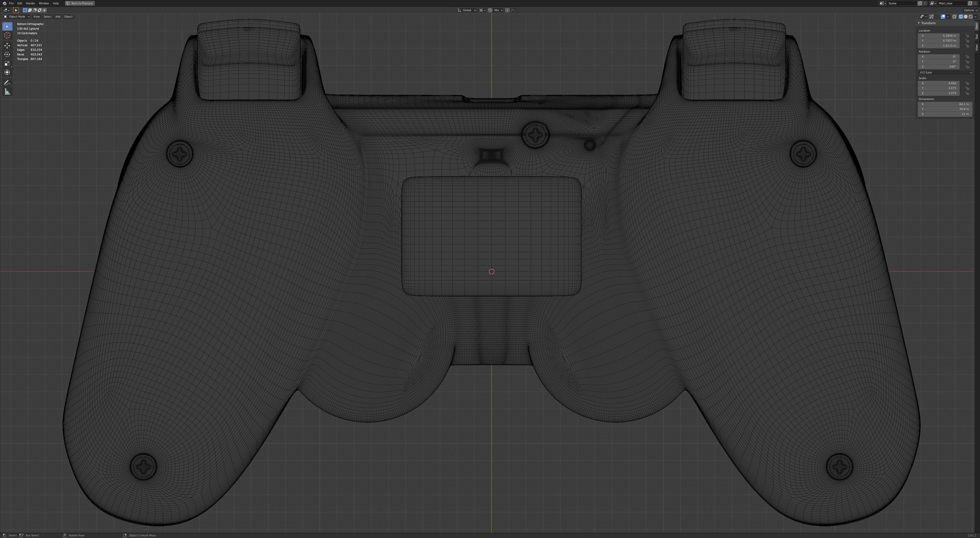Open the Render menu

(x=30, y=3)
